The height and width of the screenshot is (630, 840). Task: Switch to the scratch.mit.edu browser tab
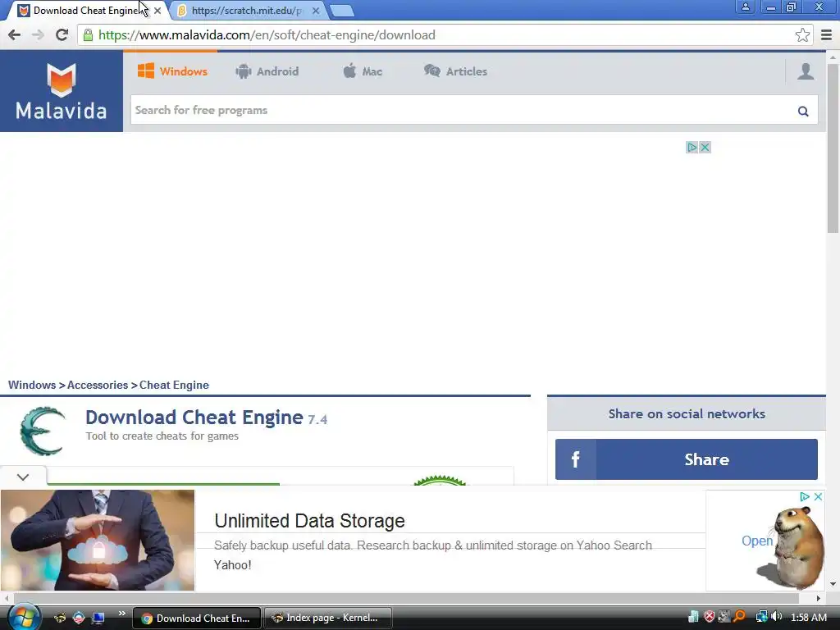(x=245, y=11)
